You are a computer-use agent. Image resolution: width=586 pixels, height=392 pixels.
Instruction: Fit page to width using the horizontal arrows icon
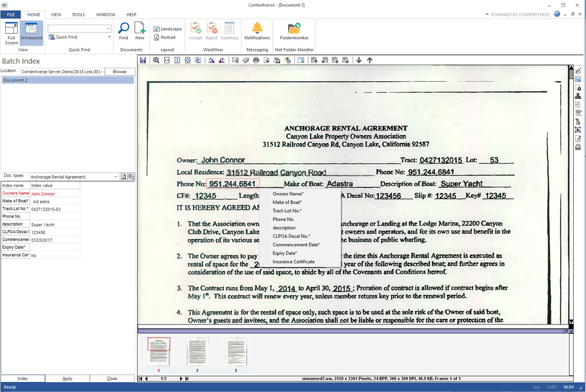[x=167, y=60]
